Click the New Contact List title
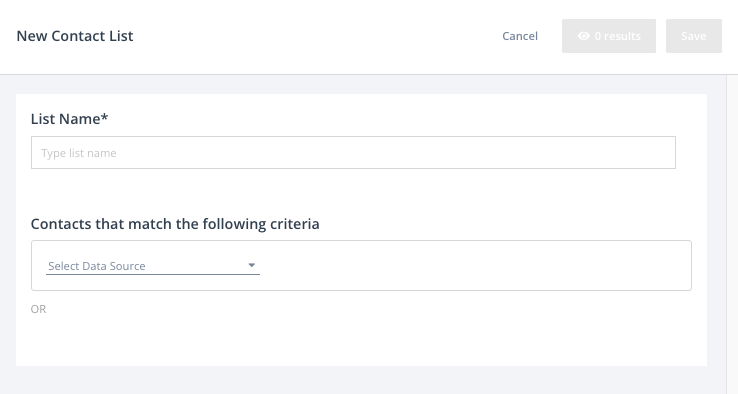The height and width of the screenshot is (394, 738). (75, 36)
